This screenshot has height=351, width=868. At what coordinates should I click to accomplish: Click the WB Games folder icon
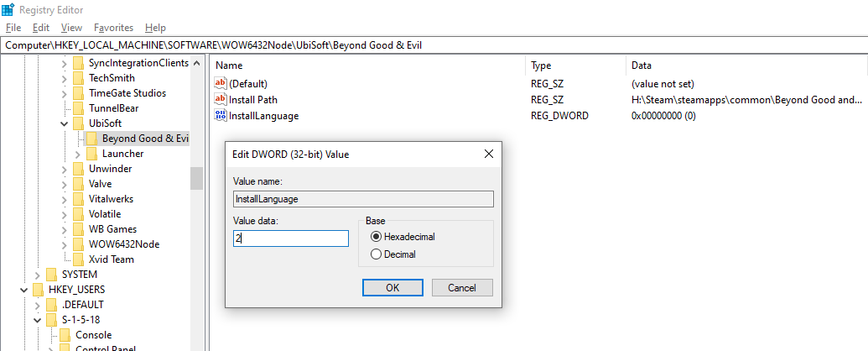tap(79, 229)
